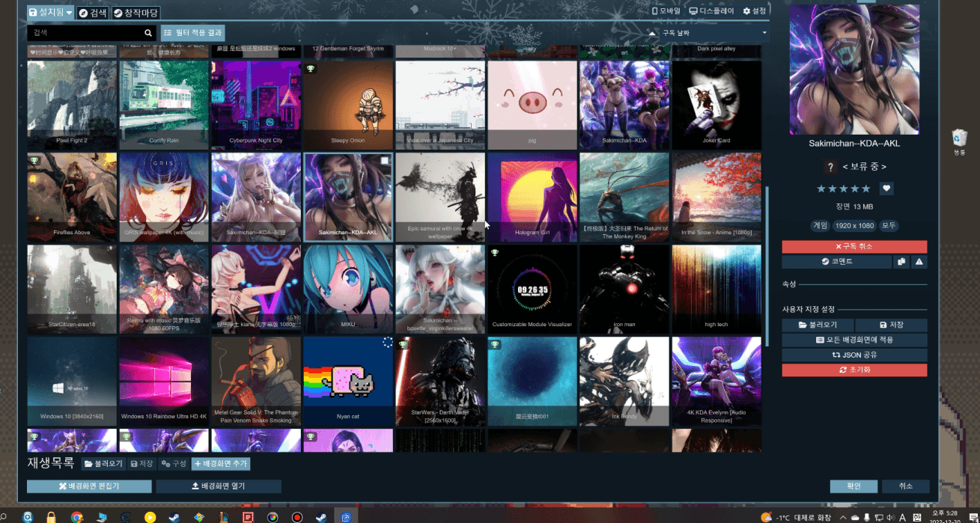Viewport: 980px width, 523px height.
Task: Select the Fireflies Above wallpaper
Action: tap(72, 198)
